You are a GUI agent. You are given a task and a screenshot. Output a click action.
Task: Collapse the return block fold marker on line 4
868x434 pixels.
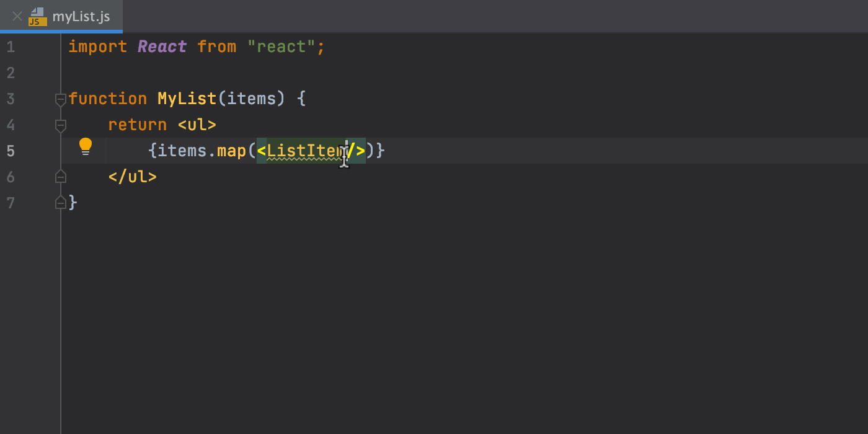click(x=61, y=125)
